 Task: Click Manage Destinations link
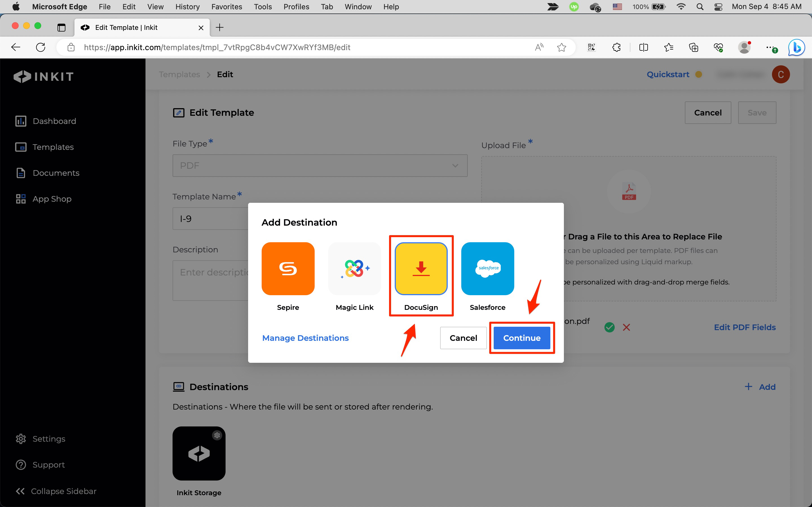click(305, 338)
